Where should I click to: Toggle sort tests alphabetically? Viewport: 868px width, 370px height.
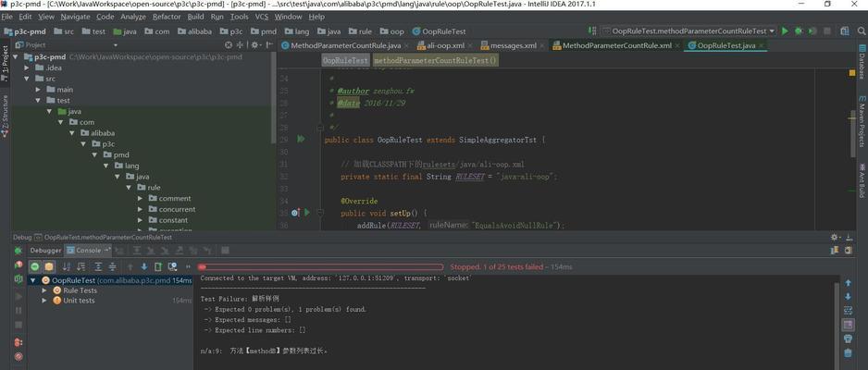point(67,266)
